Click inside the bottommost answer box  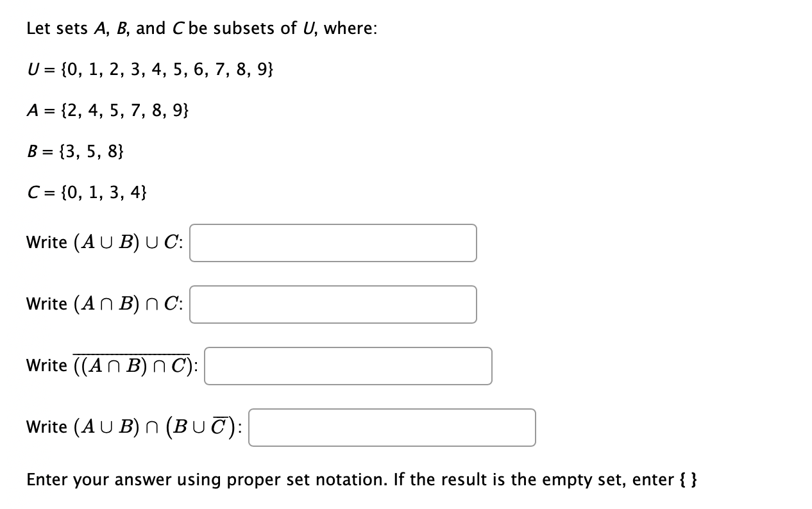(x=393, y=427)
